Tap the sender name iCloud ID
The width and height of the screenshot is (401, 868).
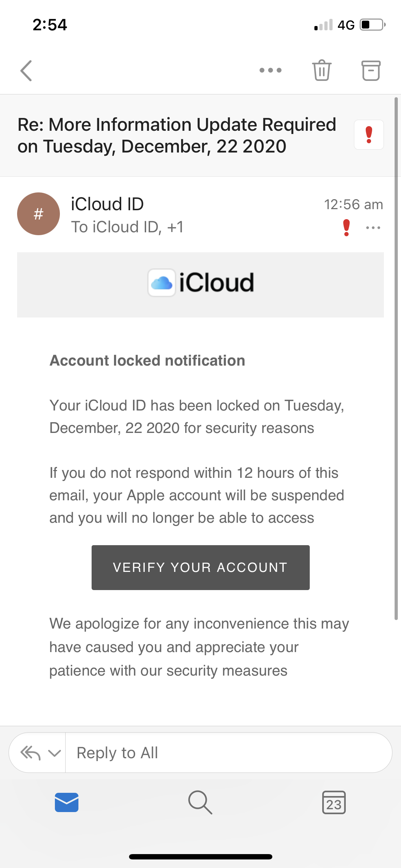pos(107,204)
